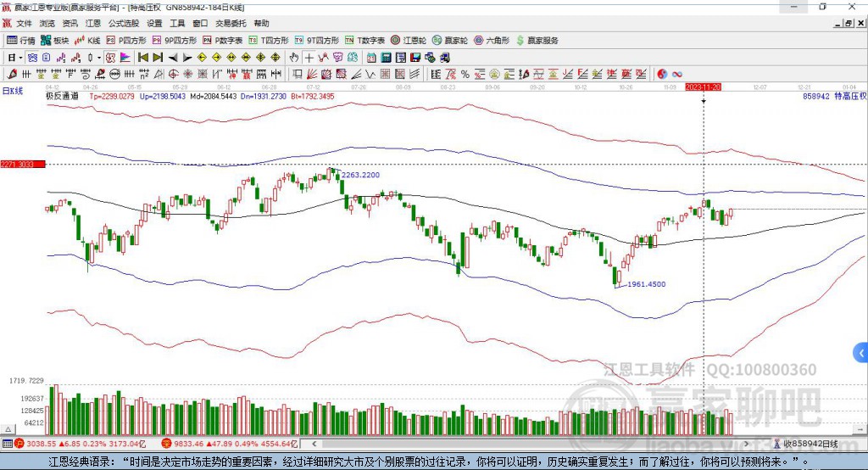Switch to the K线 view button

tap(87, 41)
